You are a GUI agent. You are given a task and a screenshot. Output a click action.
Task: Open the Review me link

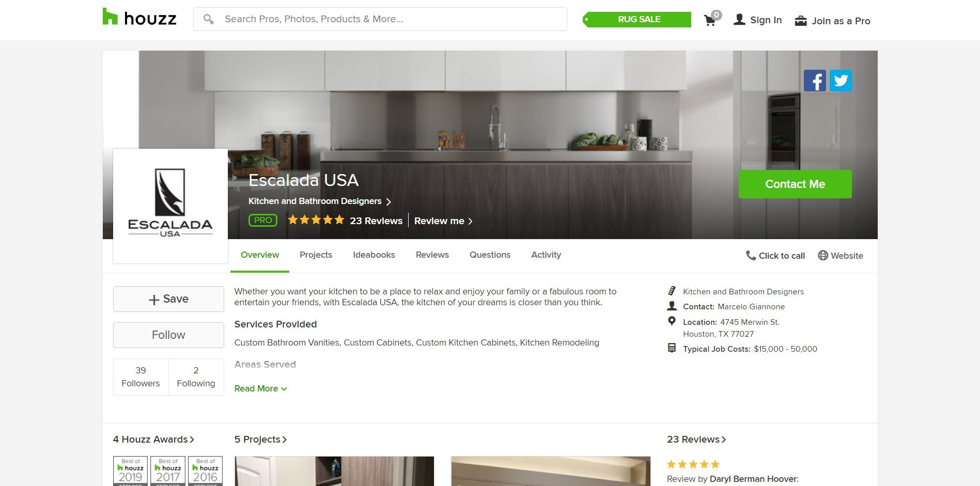(443, 221)
